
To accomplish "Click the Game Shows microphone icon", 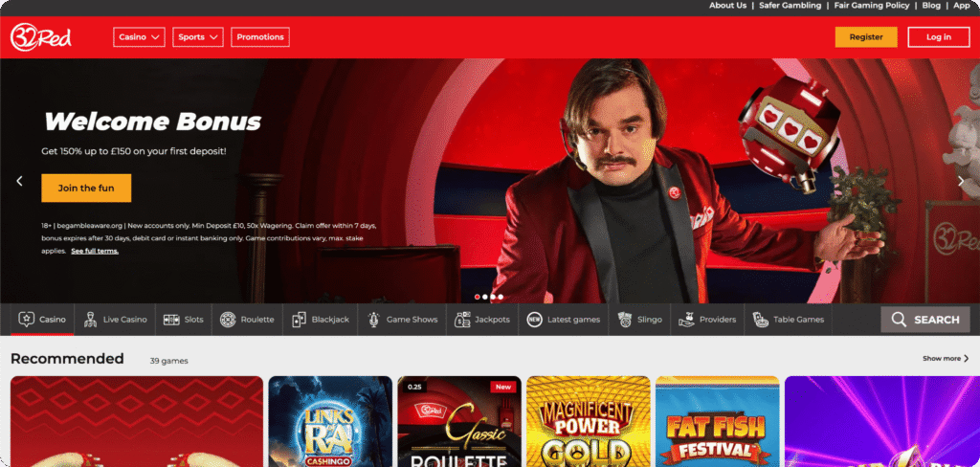I will coord(374,320).
